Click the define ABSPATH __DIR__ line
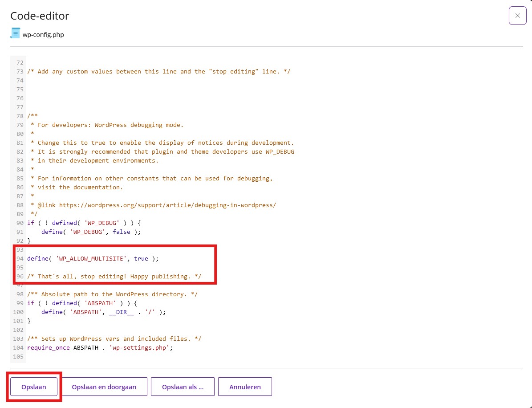The image size is (532, 408). pos(103,312)
